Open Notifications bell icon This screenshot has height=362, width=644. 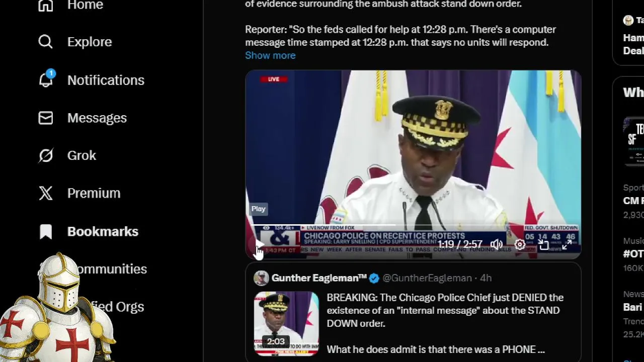46,80
